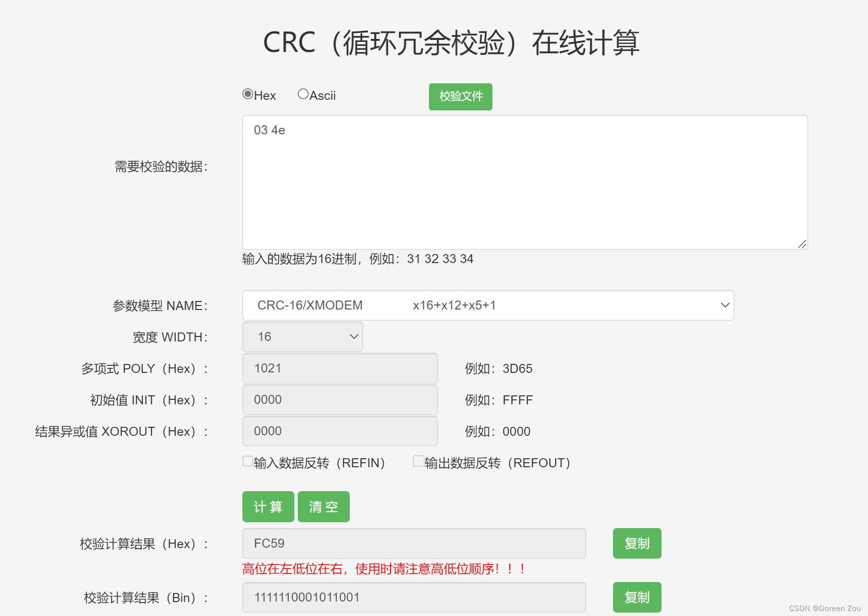This screenshot has height=616, width=868.
Task: Expand the CRC-16/XMODEM model selector
Action: (724, 305)
